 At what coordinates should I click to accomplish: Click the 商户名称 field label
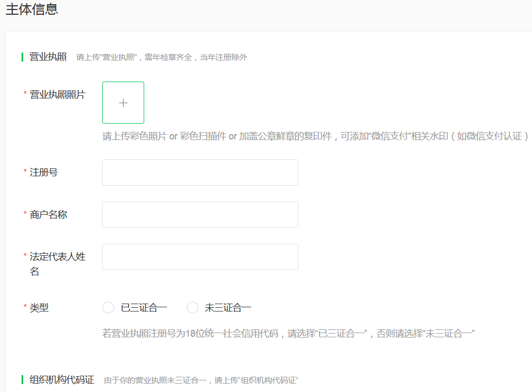(48, 215)
